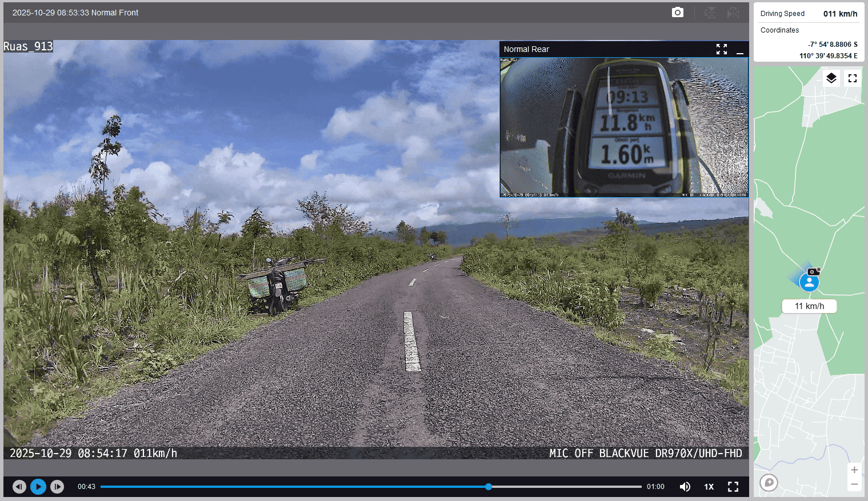The image size is (868, 501).
Task: Click the playback progress slider handle
Action: 489,487
